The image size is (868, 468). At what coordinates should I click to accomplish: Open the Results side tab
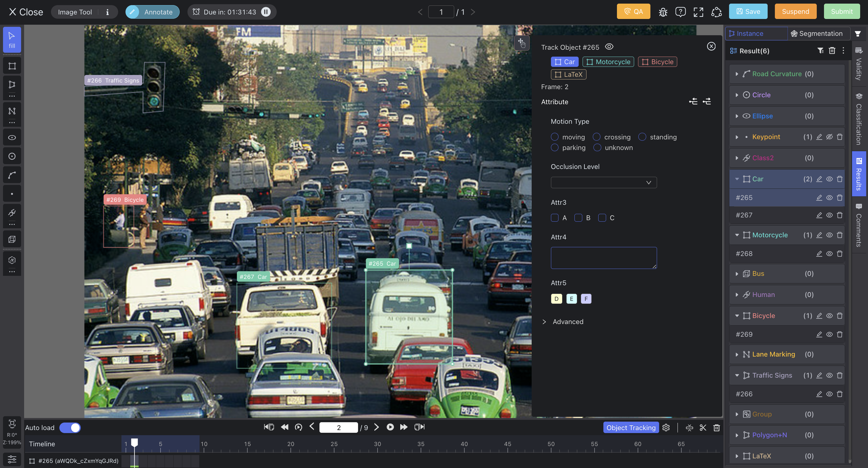(x=859, y=174)
